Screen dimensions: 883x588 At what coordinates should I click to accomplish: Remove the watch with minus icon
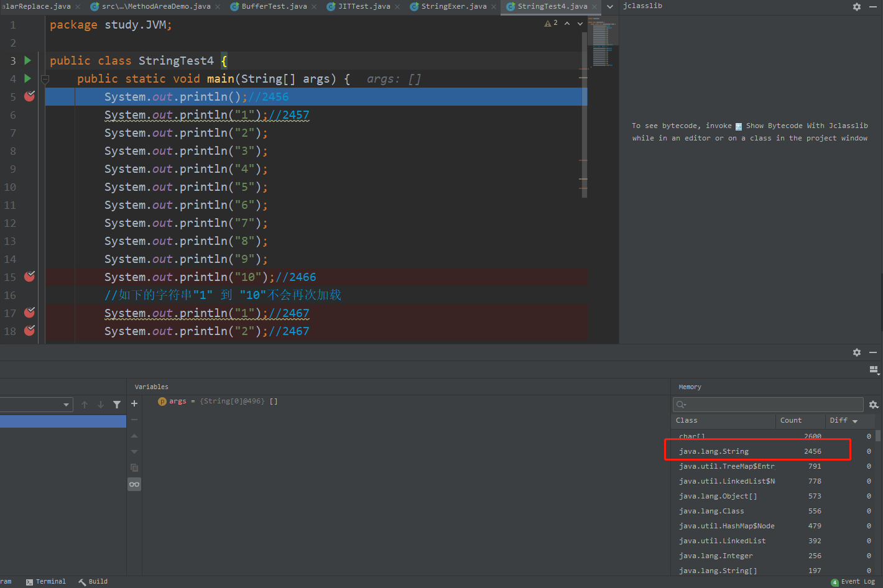pos(134,420)
